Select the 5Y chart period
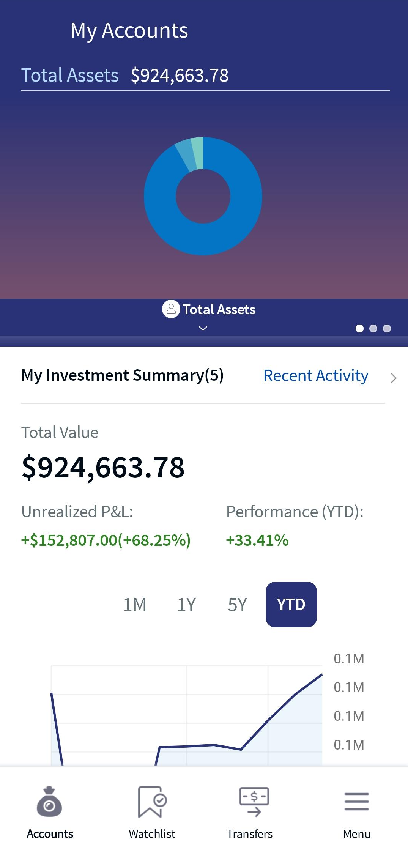The image size is (408, 868). [x=237, y=604]
